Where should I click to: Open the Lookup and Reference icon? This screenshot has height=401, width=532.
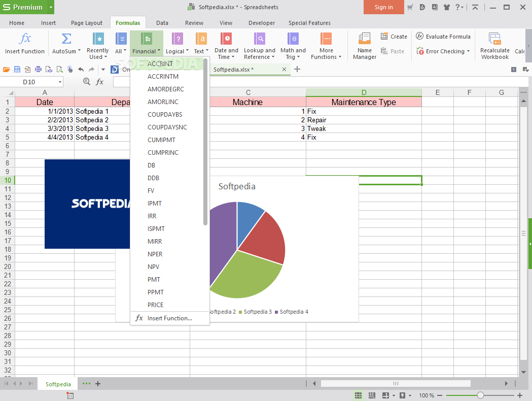260,39
